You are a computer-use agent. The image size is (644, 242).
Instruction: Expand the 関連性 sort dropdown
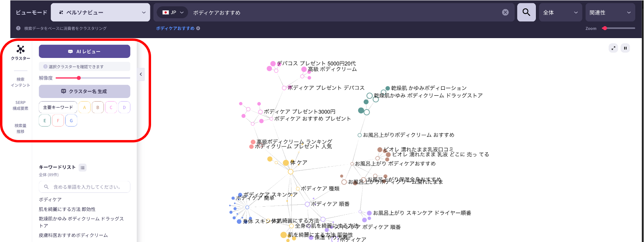(610, 13)
